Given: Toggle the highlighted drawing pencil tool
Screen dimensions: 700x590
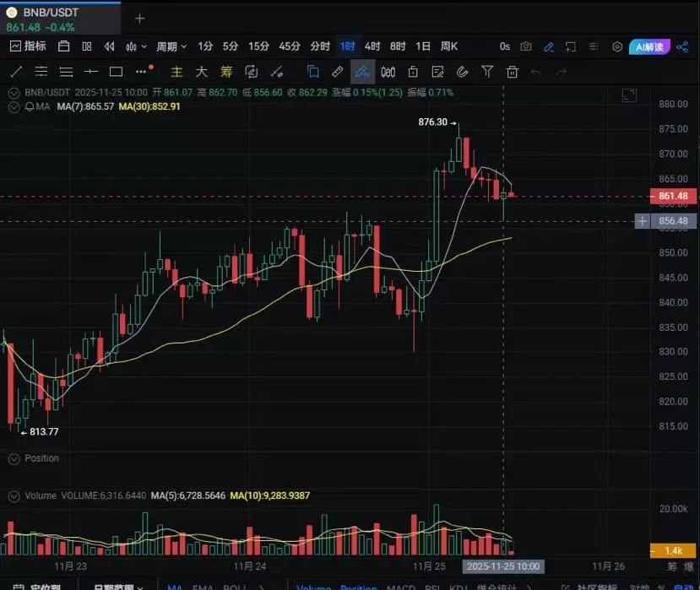Looking at the screenshot, I should (x=362, y=72).
